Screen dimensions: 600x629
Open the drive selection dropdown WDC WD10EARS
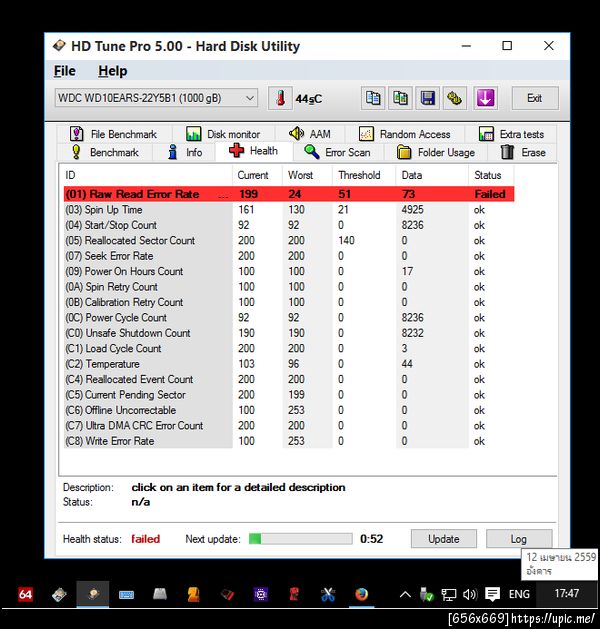tap(156, 98)
